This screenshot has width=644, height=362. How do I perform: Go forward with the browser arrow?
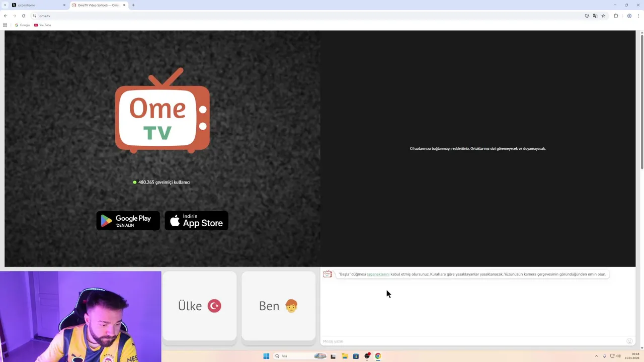tap(15, 16)
